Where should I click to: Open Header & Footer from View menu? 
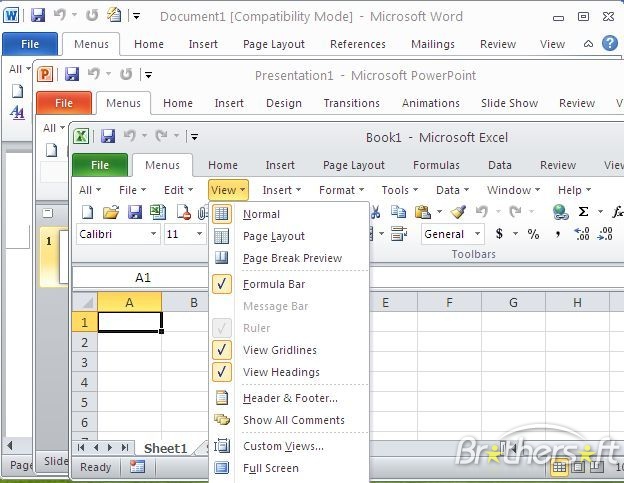pos(290,398)
